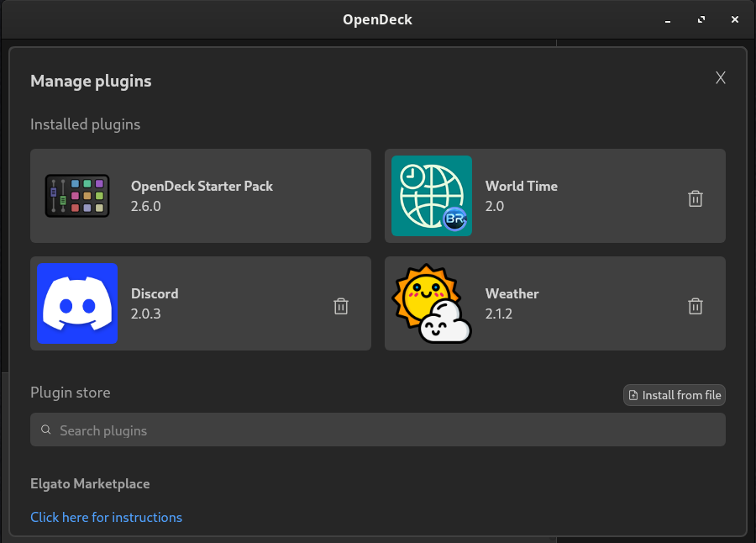The height and width of the screenshot is (543, 756).
Task: Click the Weather sun and cloud icon
Action: coord(432,303)
